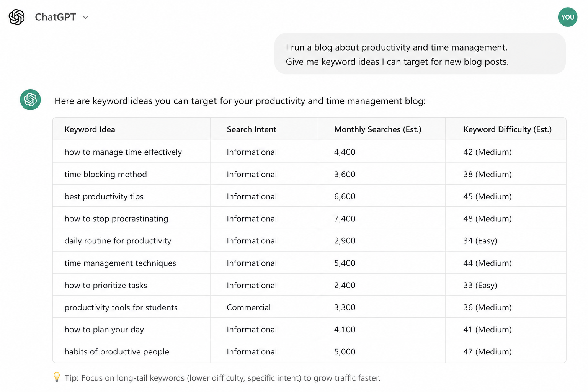Click the Keyword Idea column header
The width and height of the screenshot is (588, 392).
pos(90,129)
